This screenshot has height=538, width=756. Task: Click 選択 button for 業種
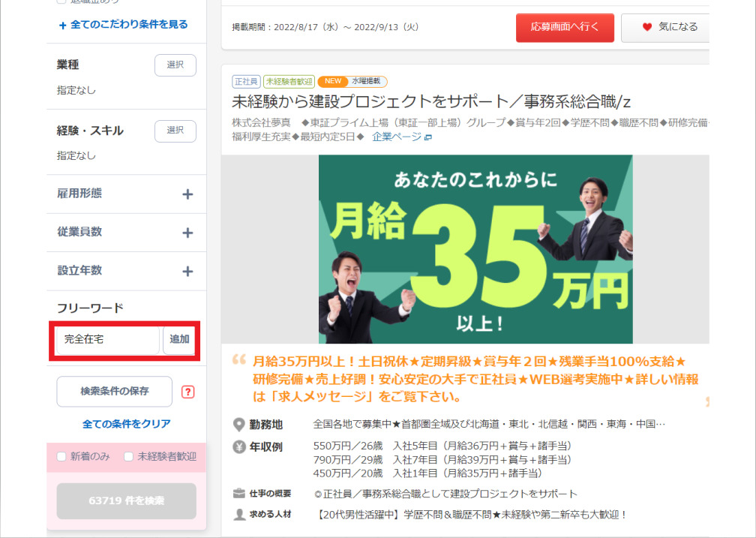click(x=175, y=65)
